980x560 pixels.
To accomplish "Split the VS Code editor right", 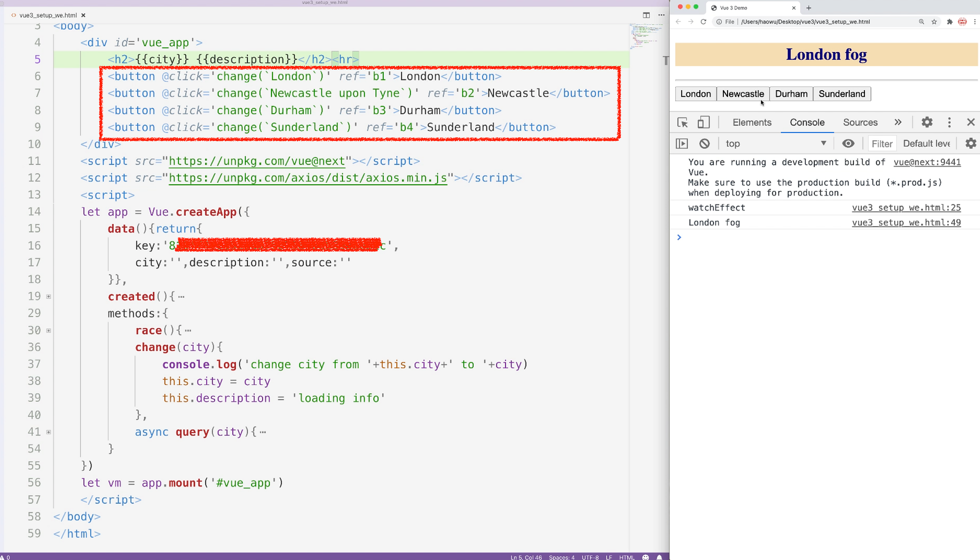I will click(x=646, y=15).
